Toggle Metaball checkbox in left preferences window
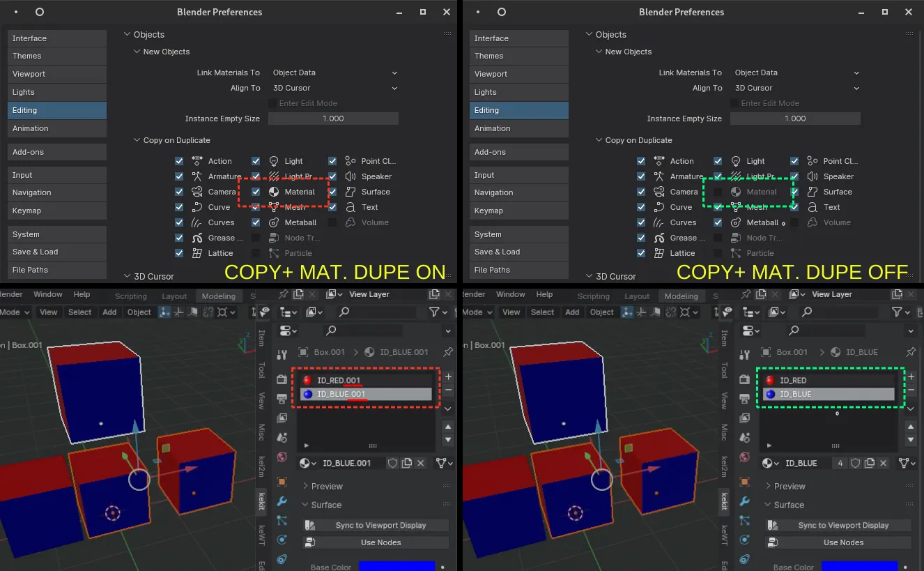Image resolution: width=924 pixels, height=571 pixels. tap(256, 222)
